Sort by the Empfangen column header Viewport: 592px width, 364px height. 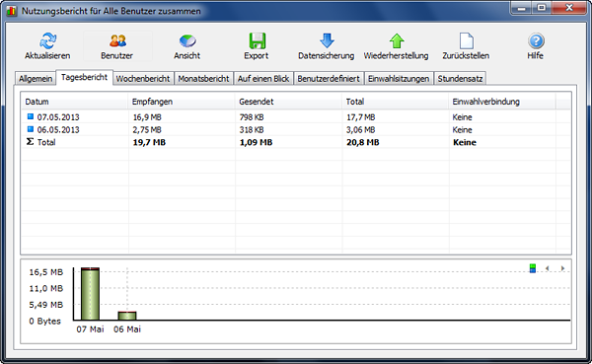(x=182, y=102)
